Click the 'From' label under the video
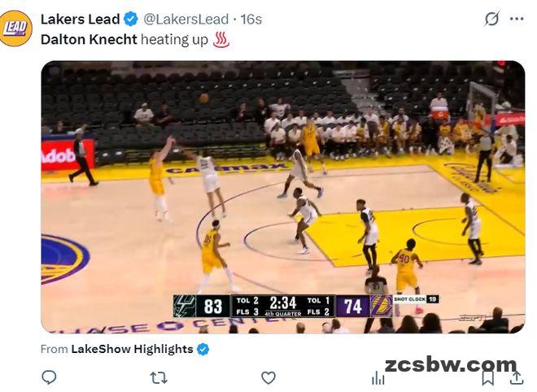This screenshot has width=537, height=392. pyautogui.click(x=55, y=349)
